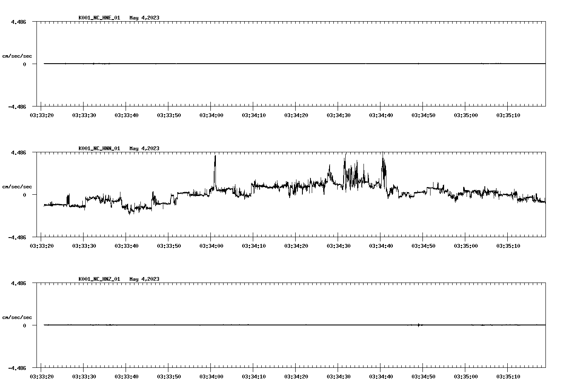Click the K001_NC_HNZ_01 channel label
The image size is (576, 392).
click(x=98, y=279)
